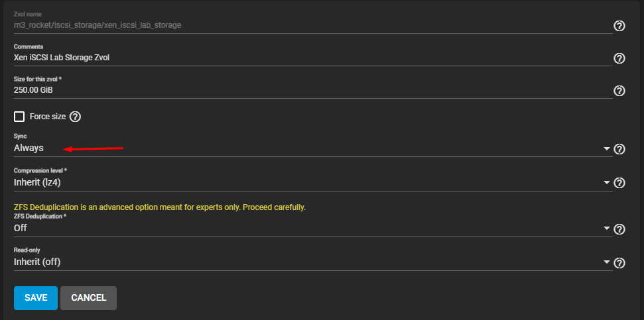The width and height of the screenshot is (644, 320).
Task: Click the Sync dropdown arrow
Action: (x=607, y=149)
